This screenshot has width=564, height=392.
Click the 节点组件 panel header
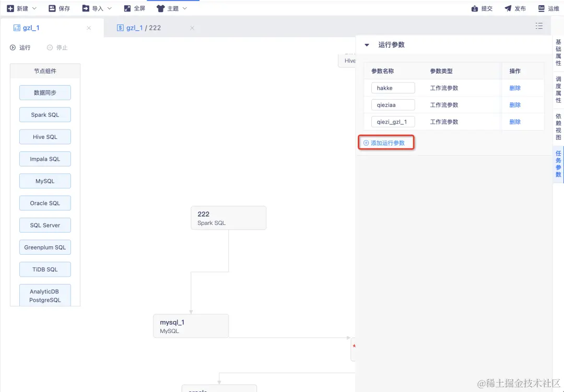pos(45,71)
